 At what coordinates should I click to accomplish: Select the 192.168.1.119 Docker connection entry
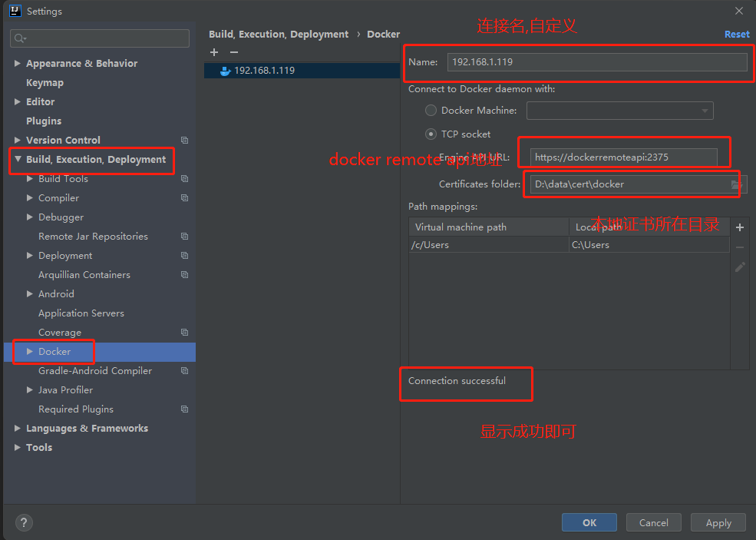pos(302,71)
